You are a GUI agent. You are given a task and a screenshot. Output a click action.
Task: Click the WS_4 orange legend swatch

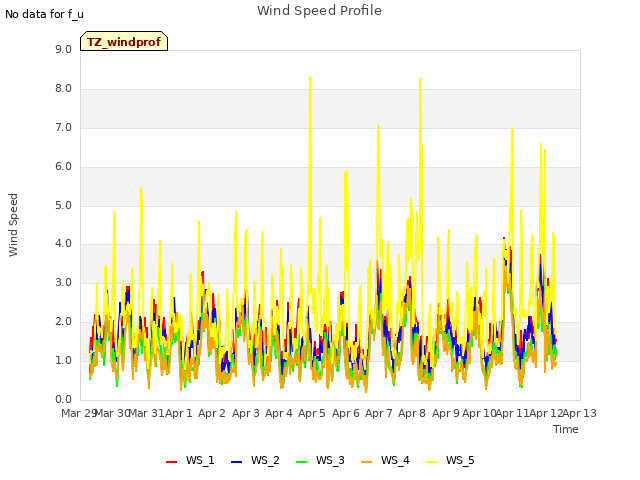367,461
